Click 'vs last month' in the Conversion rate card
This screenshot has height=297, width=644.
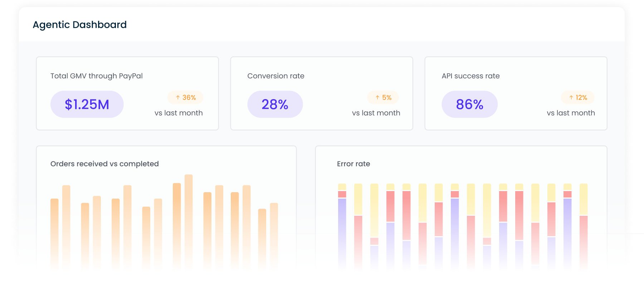(x=376, y=113)
